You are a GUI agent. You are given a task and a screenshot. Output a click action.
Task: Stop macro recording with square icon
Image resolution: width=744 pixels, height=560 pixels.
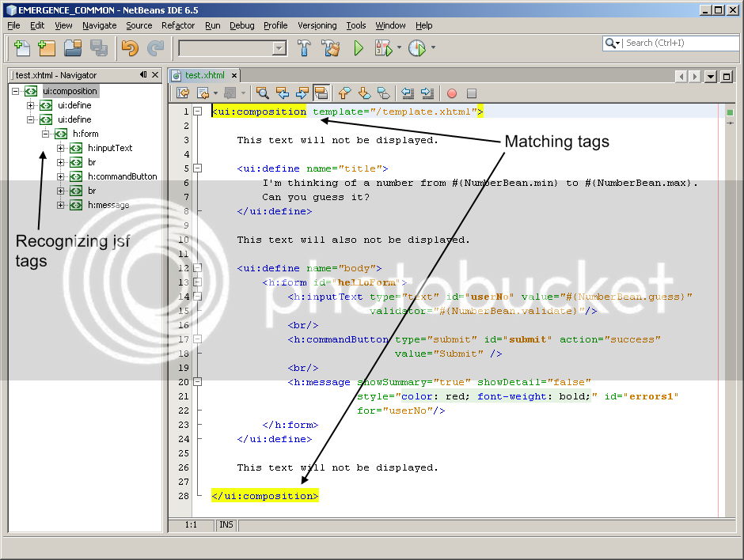coord(472,93)
